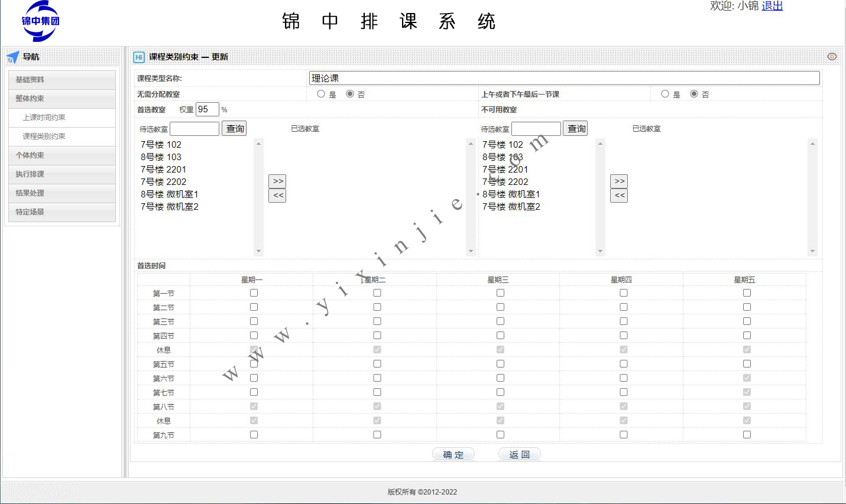Click the navigation arrow icon beside 导航
The height and width of the screenshot is (504, 846).
[13, 57]
